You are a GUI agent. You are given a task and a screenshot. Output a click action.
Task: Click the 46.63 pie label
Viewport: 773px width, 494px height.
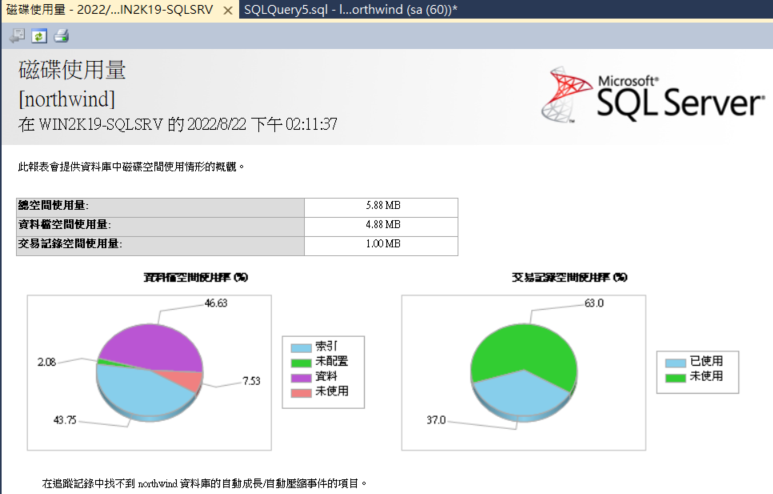point(216,303)
